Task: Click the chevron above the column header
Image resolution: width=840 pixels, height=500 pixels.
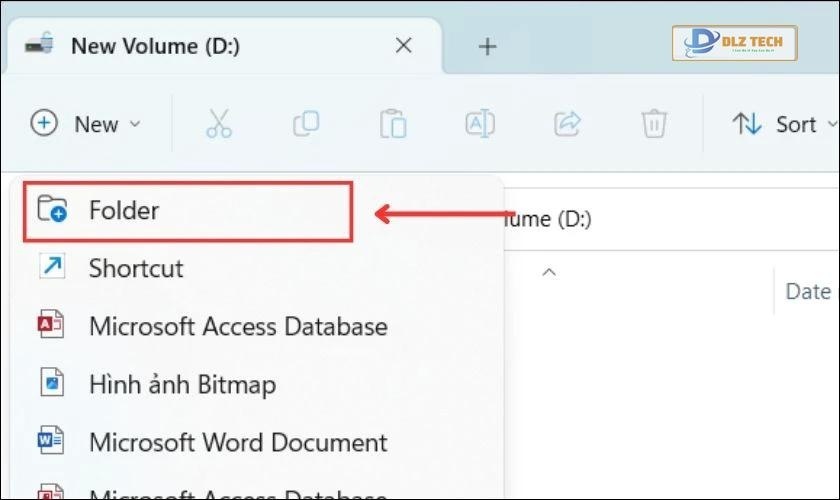Action: tap(548, 271)
